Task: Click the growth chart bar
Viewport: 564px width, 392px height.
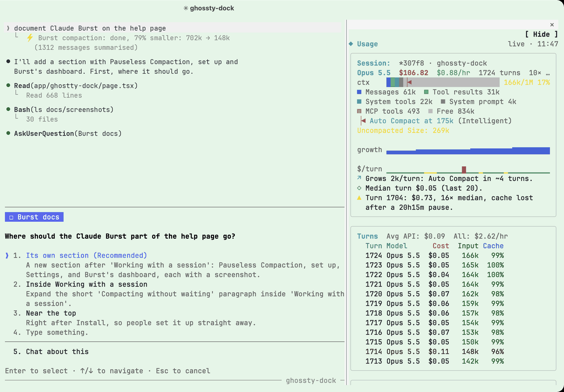Action: tap(468, 151)
